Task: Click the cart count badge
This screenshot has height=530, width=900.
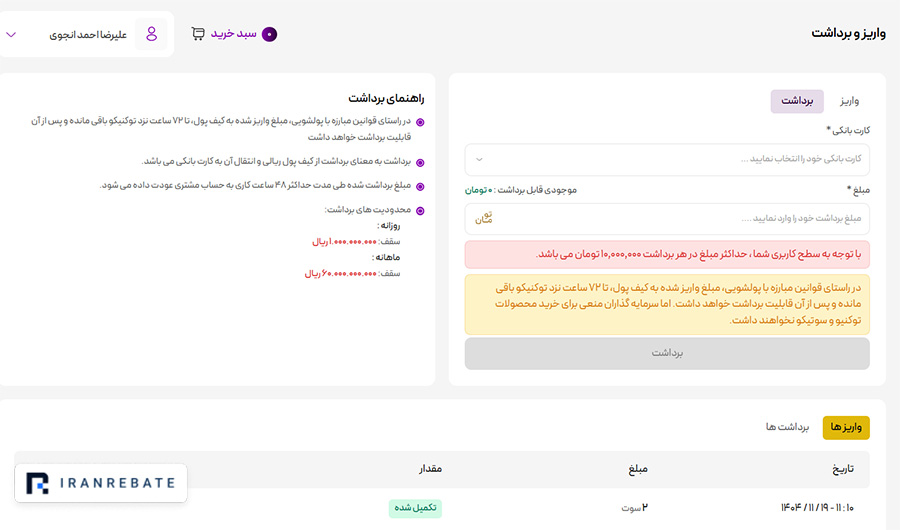Action: click(269, 34)
